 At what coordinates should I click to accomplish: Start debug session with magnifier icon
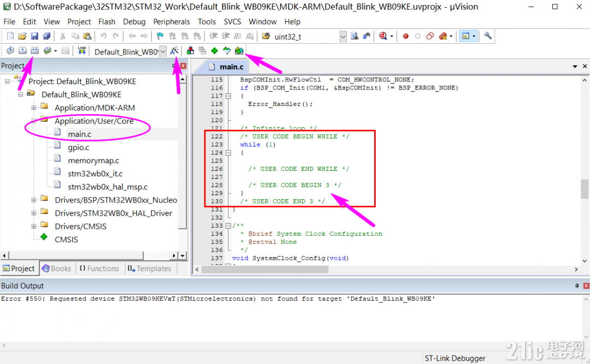[383, 36]
